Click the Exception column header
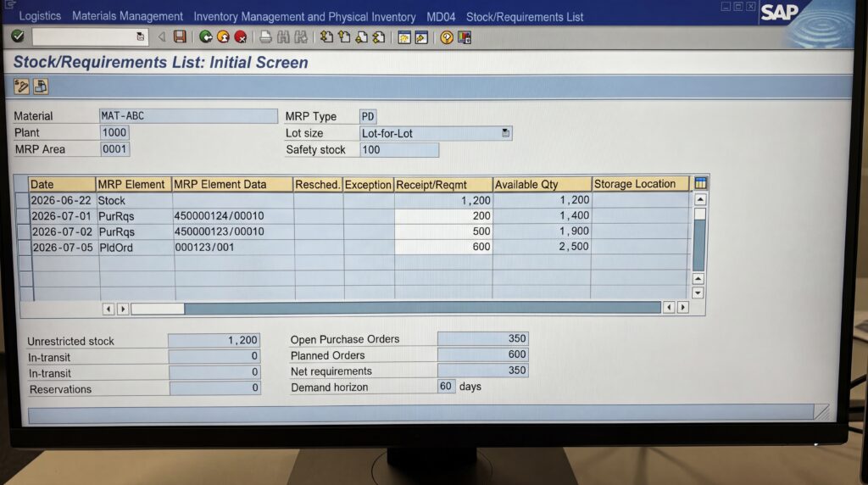This screenshot has height=485, width=868. pyautogui.click(x=368, y=184)
